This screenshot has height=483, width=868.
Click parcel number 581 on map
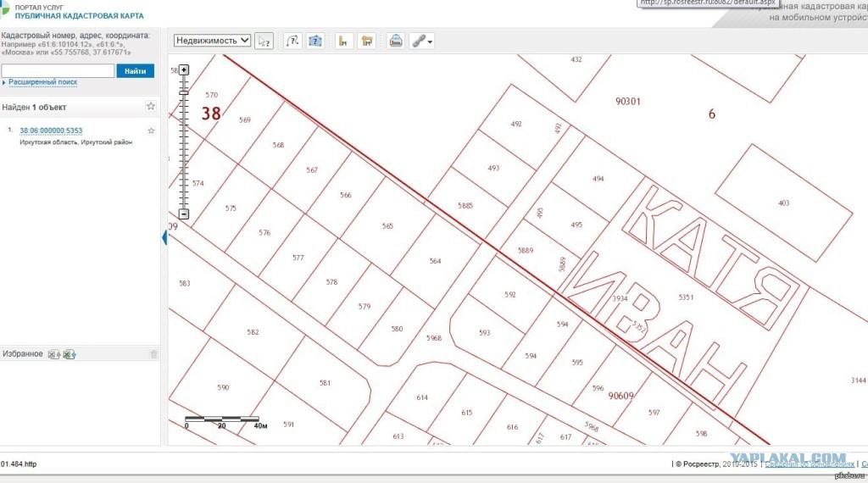click(x=325, y=383)
